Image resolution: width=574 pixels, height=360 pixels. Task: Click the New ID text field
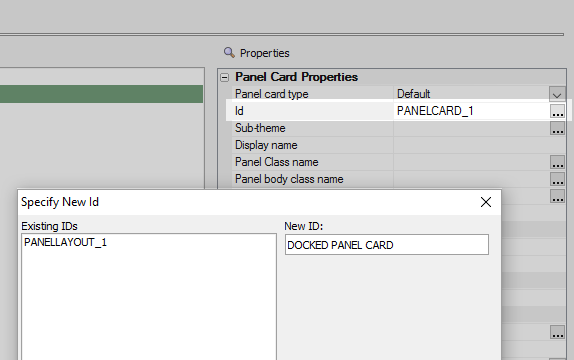pyautogui.click(x=387, y=245)
